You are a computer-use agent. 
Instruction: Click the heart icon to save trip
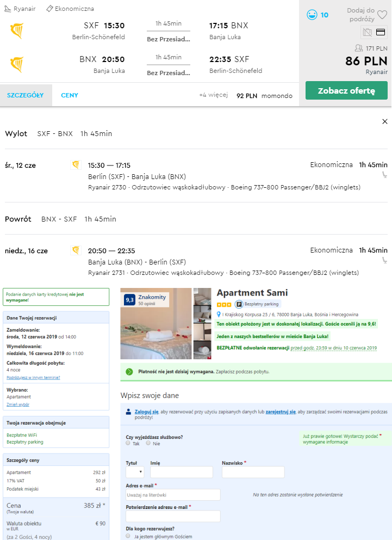coord(382,15)
